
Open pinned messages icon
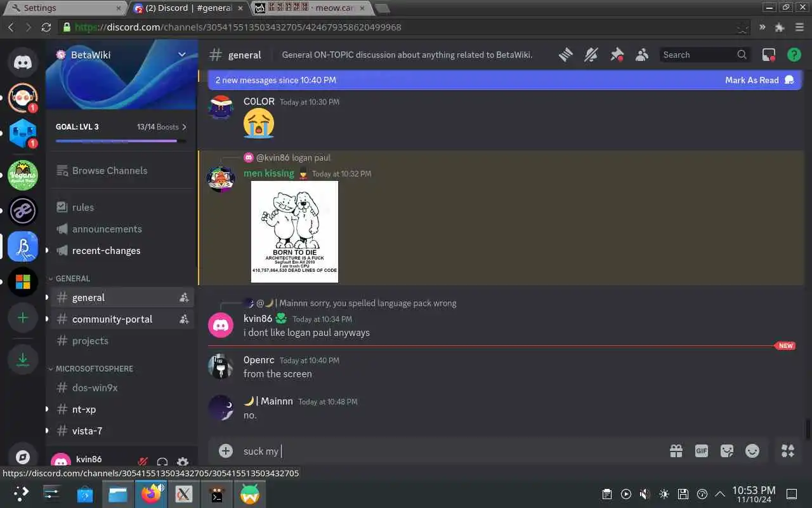click(617, 55)
